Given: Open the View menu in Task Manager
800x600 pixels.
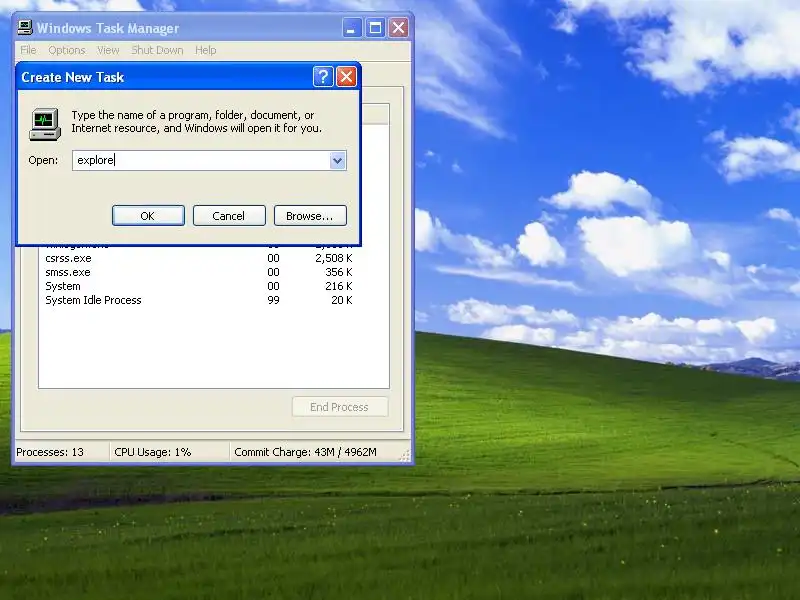Looking at the screenshot, I should 108,50.
